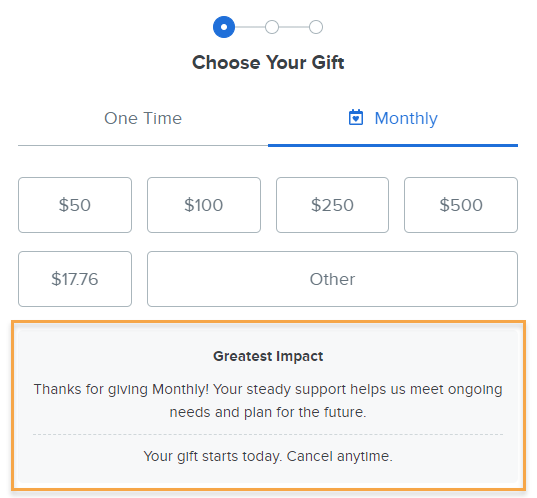Click the calendar heart icon beside Monthly
The width and height of the screenshot is (537, 498).
coord(356,117)
